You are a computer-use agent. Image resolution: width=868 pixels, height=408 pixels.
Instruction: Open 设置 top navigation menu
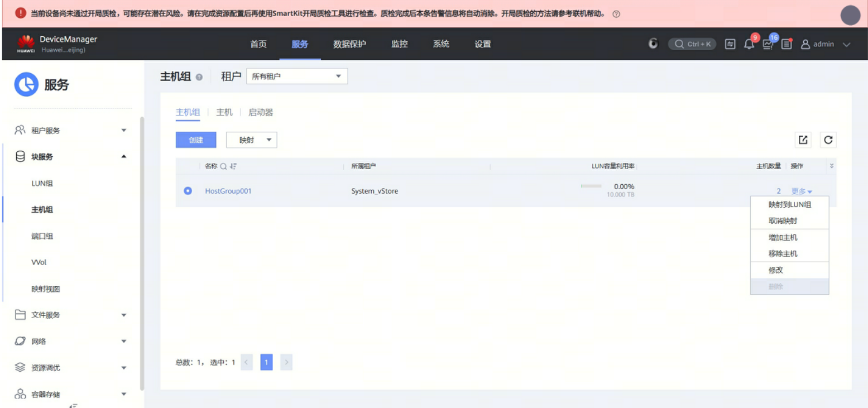483,44
